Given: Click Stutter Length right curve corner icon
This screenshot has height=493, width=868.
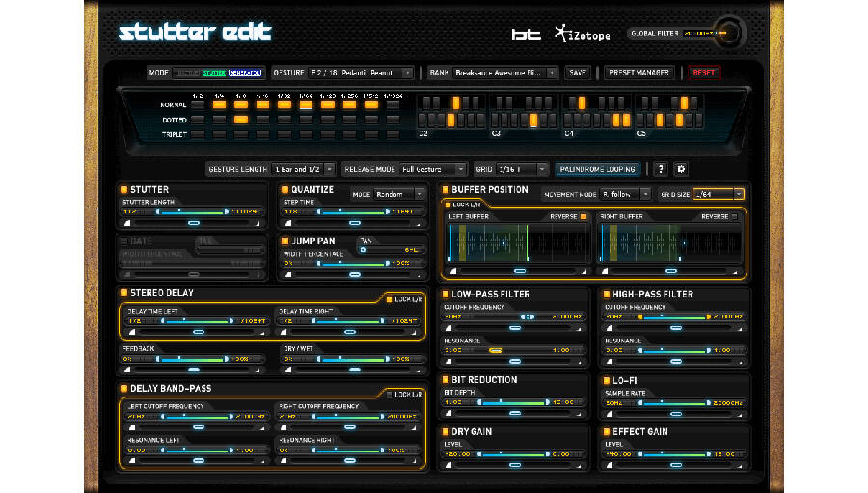Looking at the screenshot, I should [x=258, y=223].
